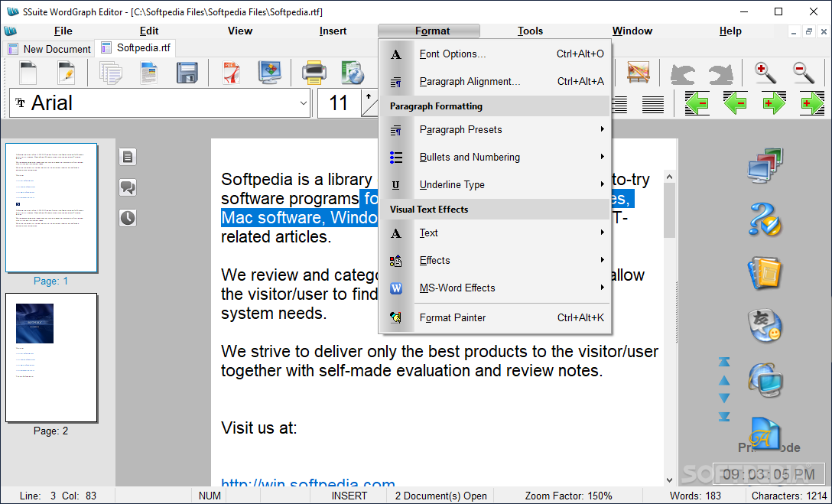Click the edit document pencil icon
The height and width of the screenshot is (504, 832).
tap(66, 73)
